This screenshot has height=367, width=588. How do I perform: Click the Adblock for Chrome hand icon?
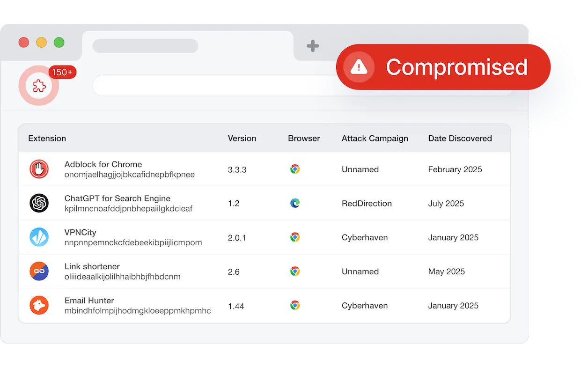[x=39, y=169]
